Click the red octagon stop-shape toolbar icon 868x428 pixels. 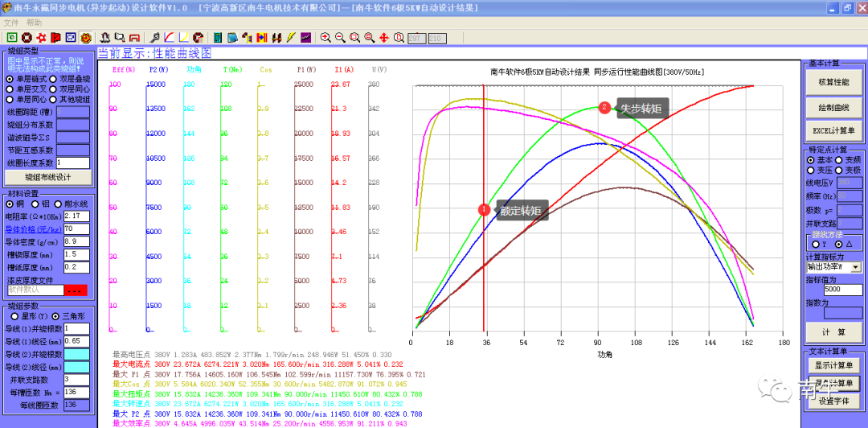pyautogui.click(x=199, y=38)
